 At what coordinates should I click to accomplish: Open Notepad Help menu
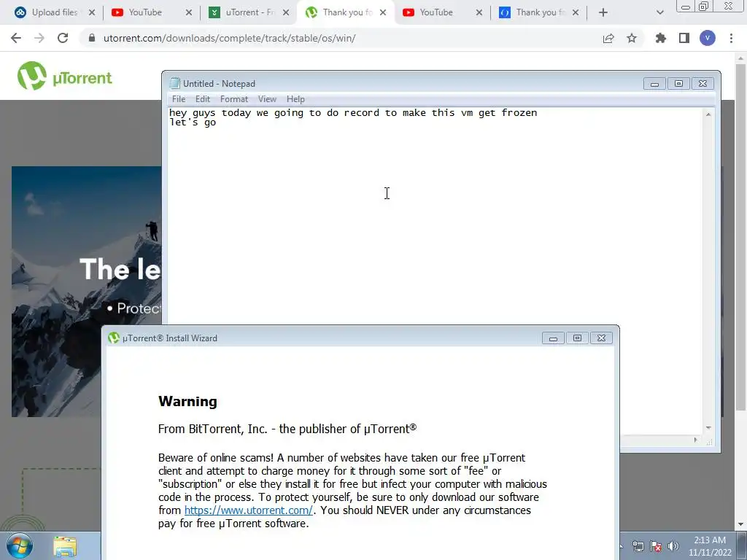(x=295, y=99)
